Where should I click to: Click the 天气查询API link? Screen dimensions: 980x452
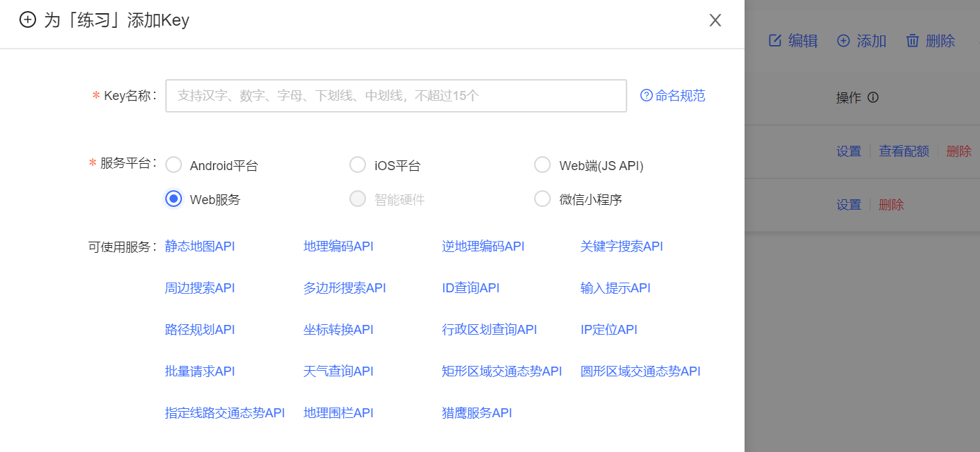[x=338, y=371]
